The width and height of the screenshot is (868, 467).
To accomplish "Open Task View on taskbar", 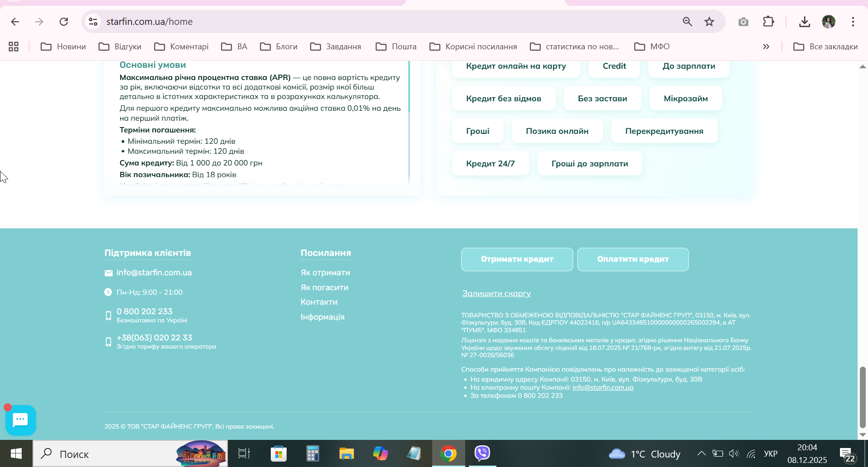I will [244, 453].
